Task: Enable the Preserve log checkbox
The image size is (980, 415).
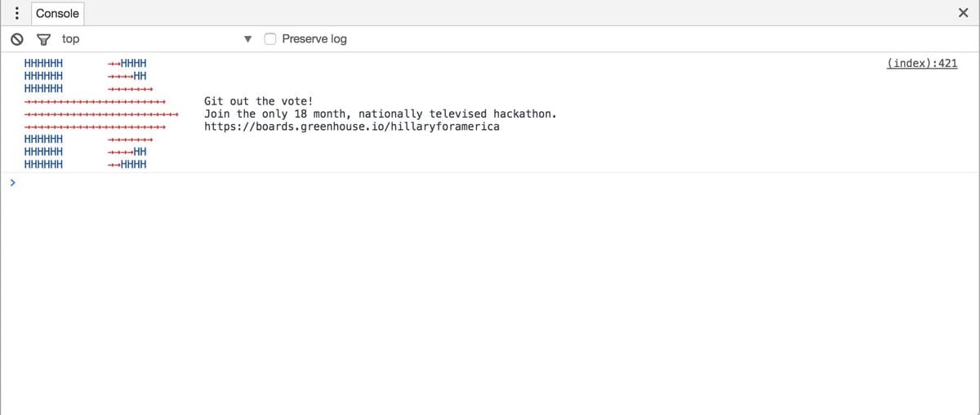Action: click(270, 39)
